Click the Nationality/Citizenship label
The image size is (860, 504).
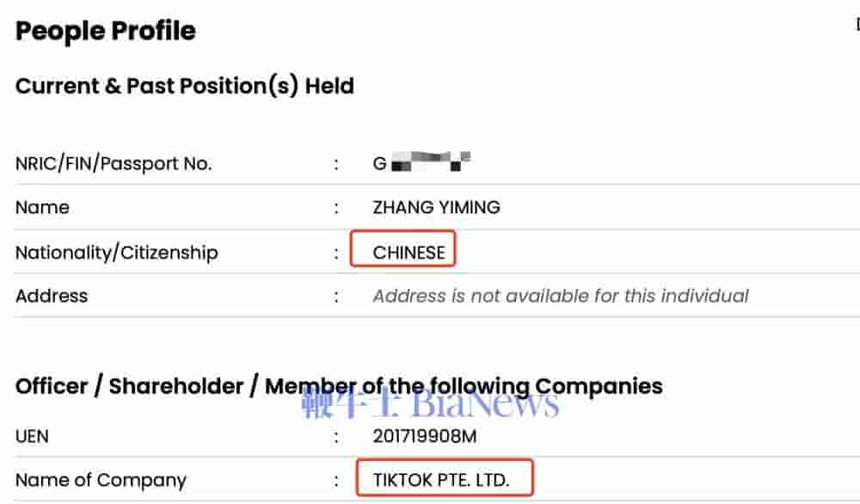117,252
